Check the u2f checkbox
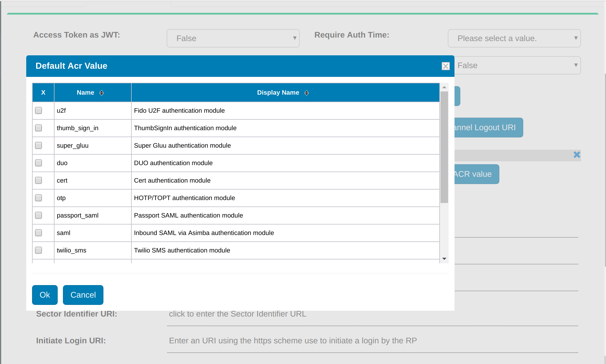The width and height of the screenshot is (606, 364). 38,111
